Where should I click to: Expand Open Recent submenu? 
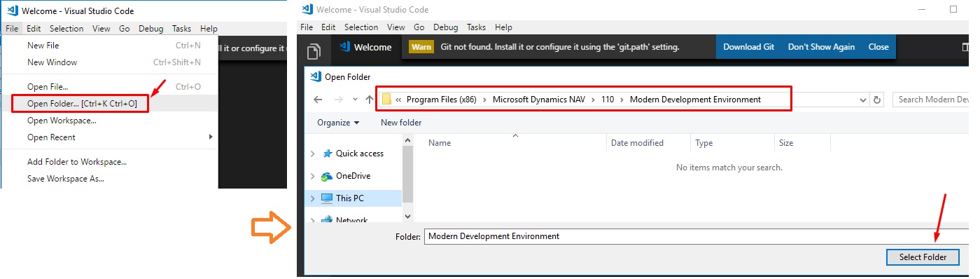pos(110,137)
